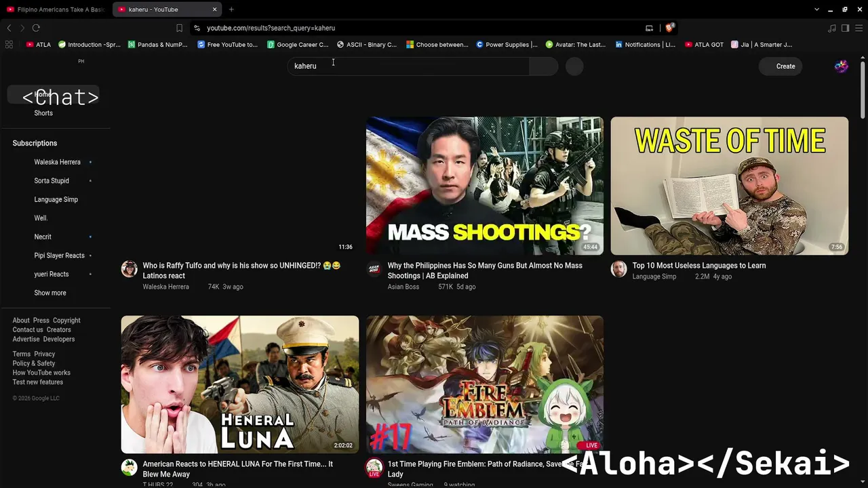868x488 pixels.
Task: Open the 'Introduction -Spr...' bookmark
Action: pos(89,45)
